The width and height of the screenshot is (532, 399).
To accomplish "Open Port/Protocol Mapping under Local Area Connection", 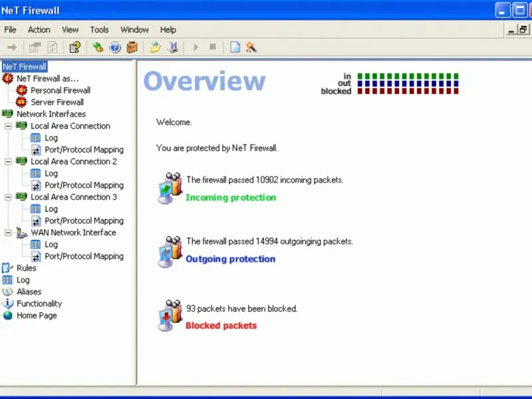I will pos(84,150).
